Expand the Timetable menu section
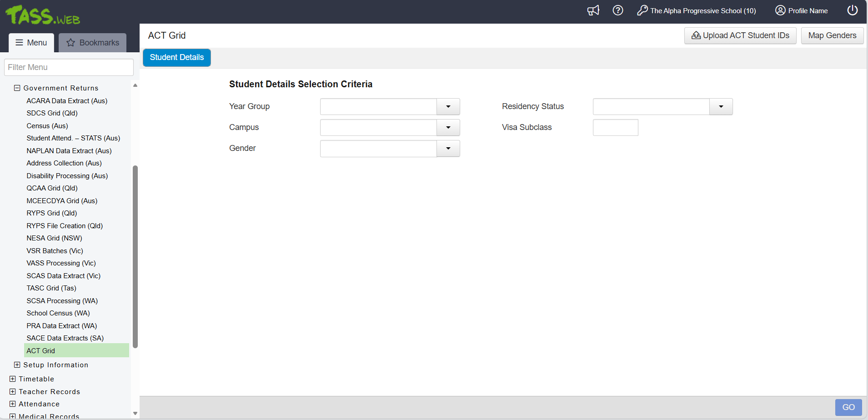This screenshot has width=868, height=420. tap(13, 379)
